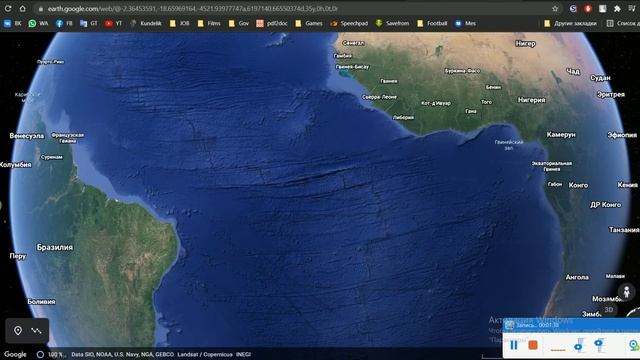Click the Сьерра-Леоне country label
The image size is (640, 360).
[x=379, y=97]
